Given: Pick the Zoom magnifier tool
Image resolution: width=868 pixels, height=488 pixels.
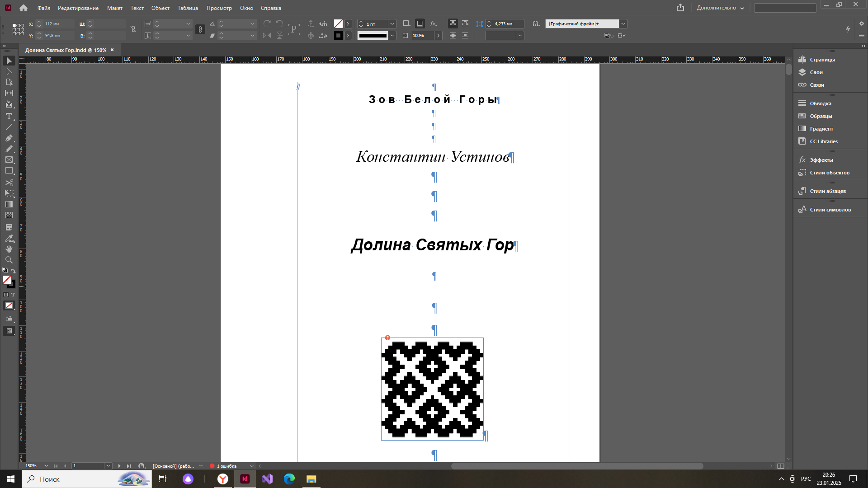Looking at the screenshot, I should 9,260.
